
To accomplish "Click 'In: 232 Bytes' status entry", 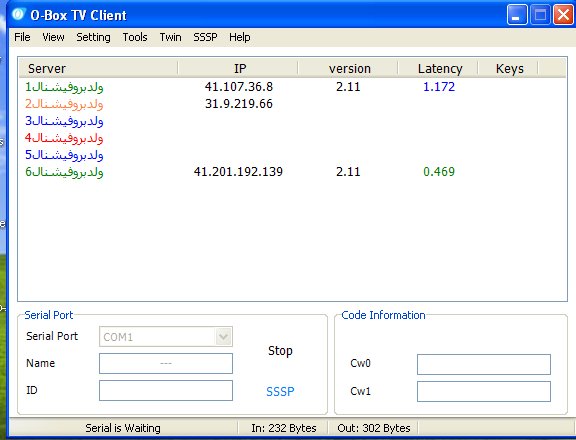I will pos(284,428).
